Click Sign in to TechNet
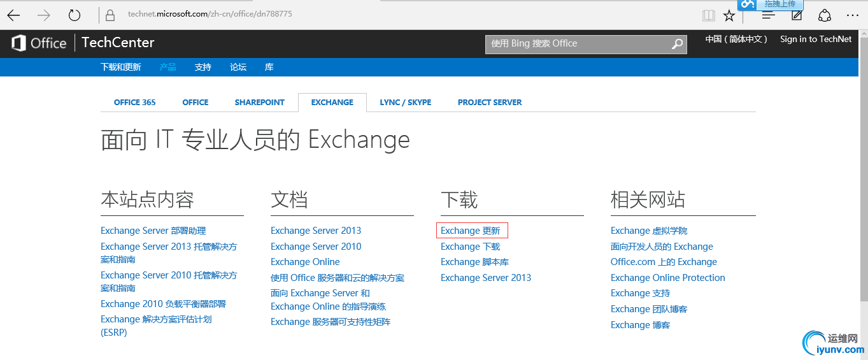868x360 pixels. click(816, 40)
